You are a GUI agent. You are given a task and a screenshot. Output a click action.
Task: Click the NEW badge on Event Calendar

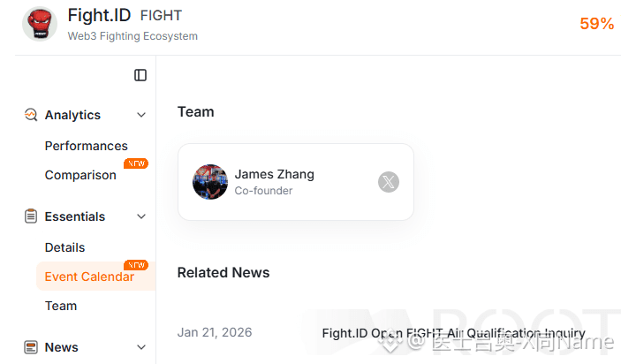pos(136,265)
